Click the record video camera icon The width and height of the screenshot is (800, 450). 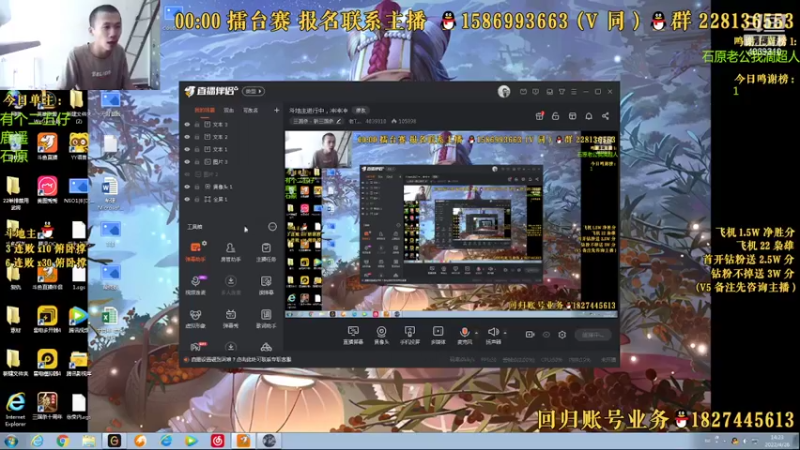[x=530, y=335]
